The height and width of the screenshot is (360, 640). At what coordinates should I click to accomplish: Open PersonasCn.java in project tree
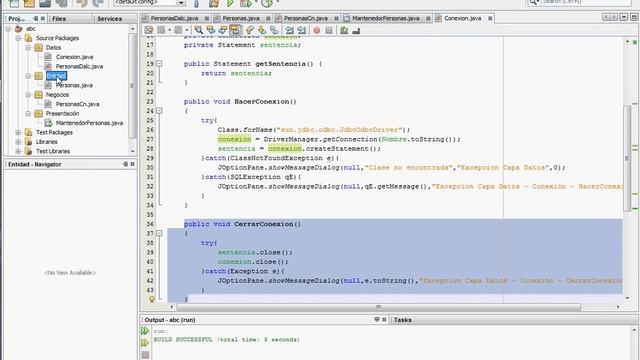pos(78,104)
